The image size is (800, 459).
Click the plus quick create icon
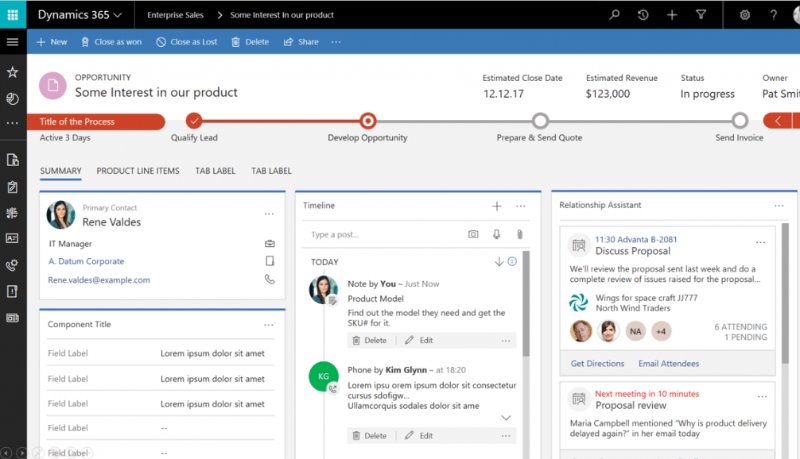[672, 15]
